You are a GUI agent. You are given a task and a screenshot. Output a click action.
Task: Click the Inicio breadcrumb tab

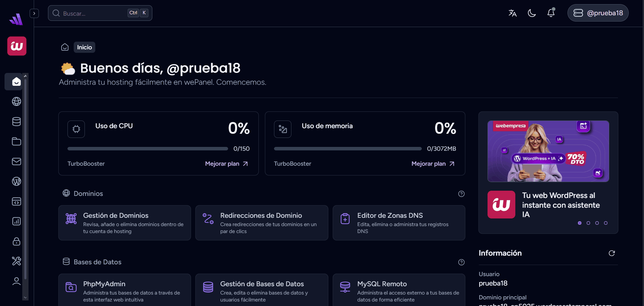click(84, 47)
